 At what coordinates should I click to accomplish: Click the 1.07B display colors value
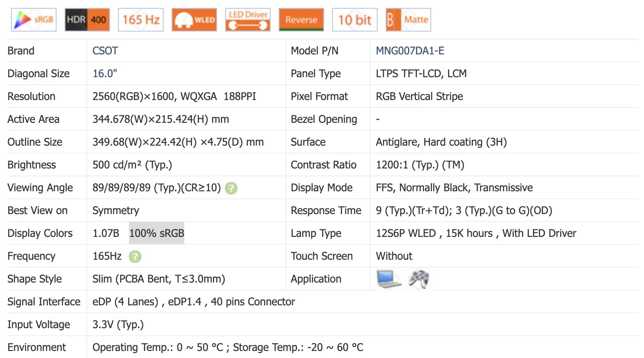106,233
